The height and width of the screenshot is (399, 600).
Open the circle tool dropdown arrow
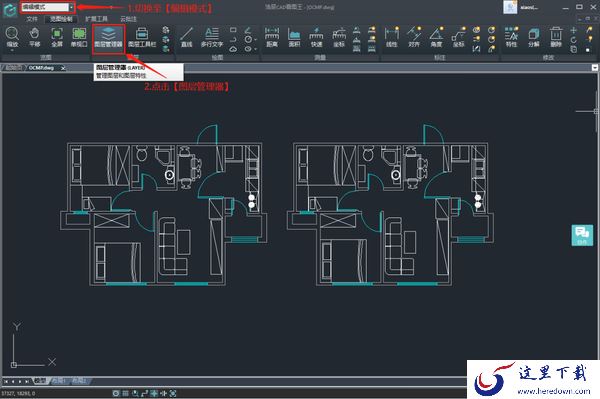(255, 39)
